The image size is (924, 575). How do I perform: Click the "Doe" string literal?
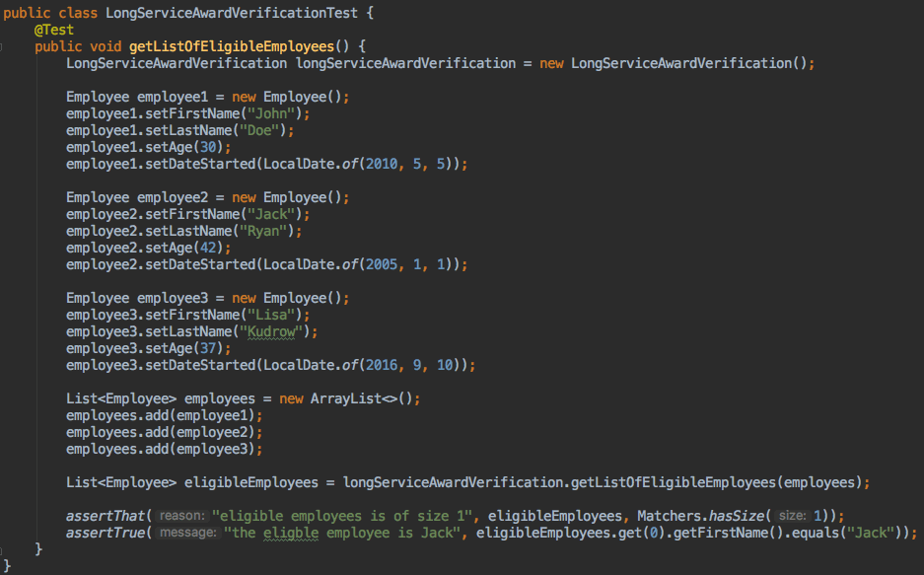coord(259,130)
